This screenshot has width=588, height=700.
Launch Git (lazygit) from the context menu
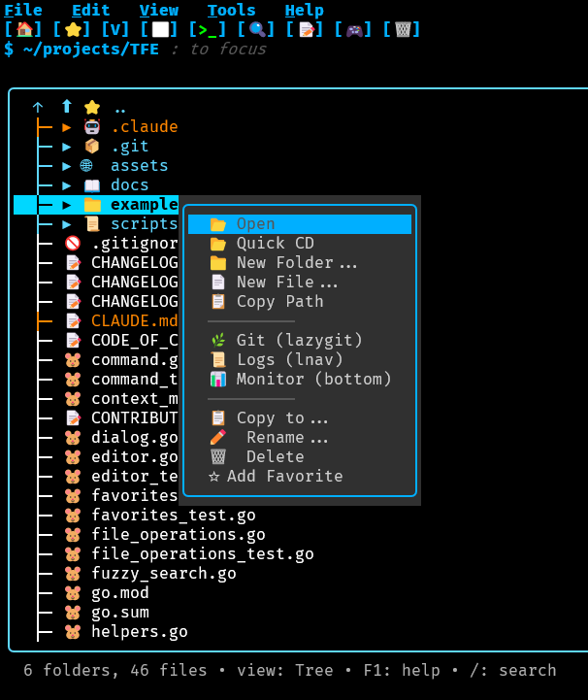300,341
